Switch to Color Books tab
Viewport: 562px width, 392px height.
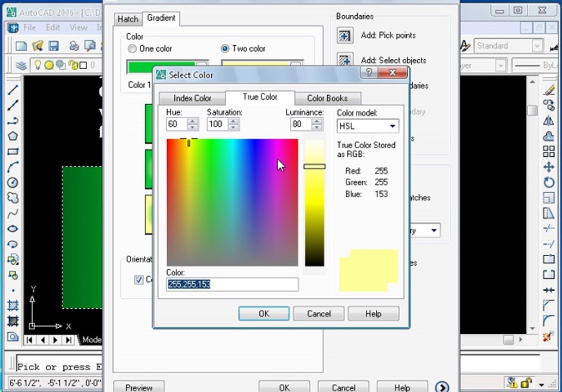click(327, 98)
